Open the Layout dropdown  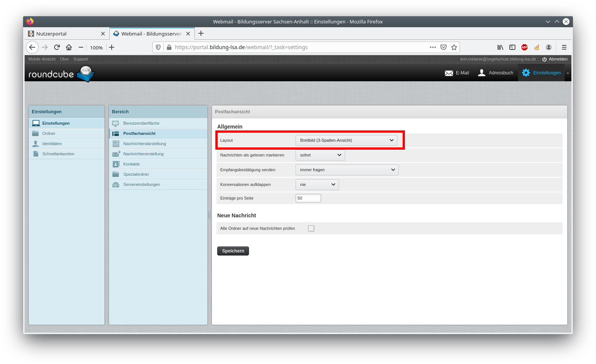point(346,140)
